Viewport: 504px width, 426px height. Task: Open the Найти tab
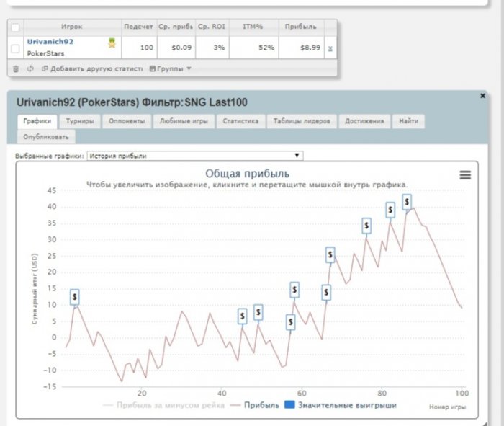point(408,121)
